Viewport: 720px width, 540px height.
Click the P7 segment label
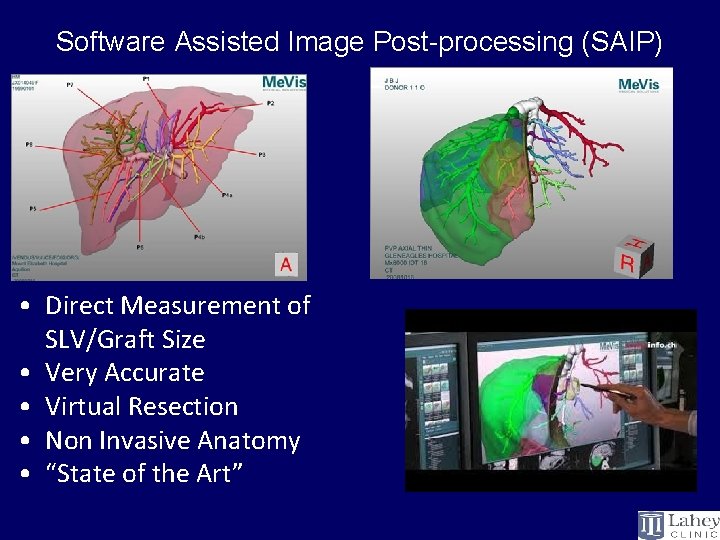pos(70,85)
